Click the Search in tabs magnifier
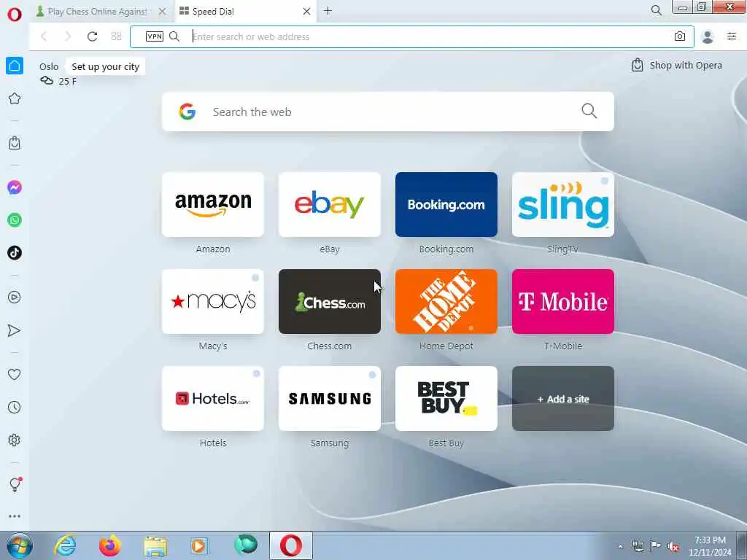 [x=656, y=10]
